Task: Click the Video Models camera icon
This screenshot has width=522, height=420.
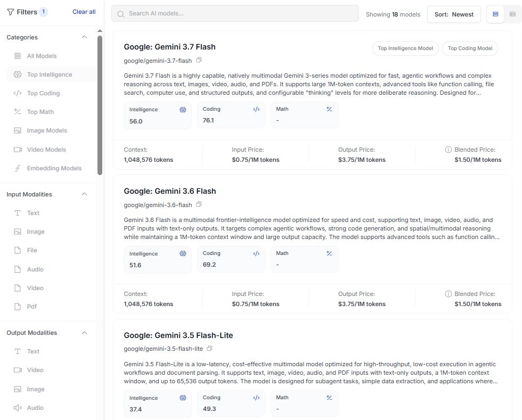Action: click(18, 150)
